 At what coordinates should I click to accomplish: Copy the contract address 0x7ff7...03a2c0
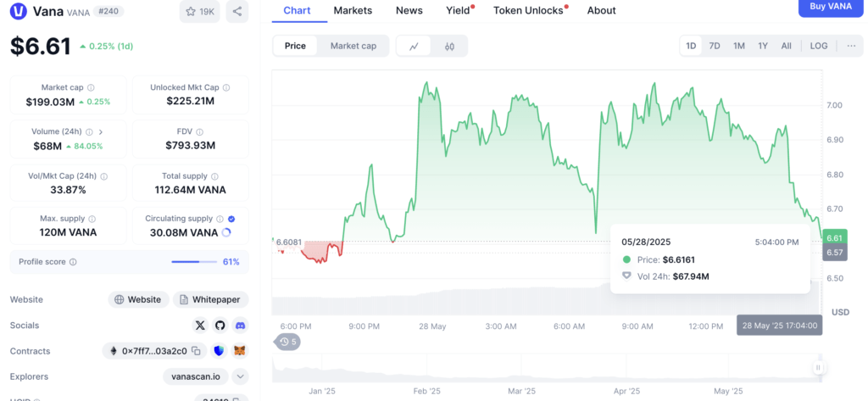tap(196, 351)
